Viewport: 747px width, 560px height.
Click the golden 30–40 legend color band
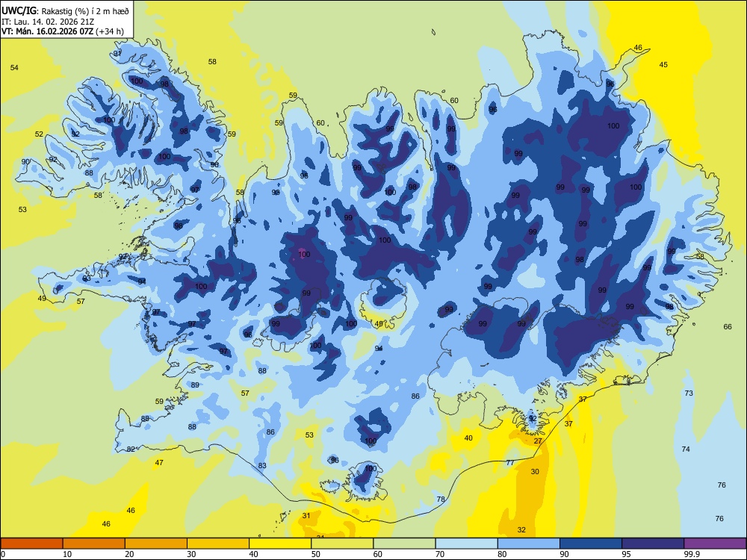click(x=218, y=544)
